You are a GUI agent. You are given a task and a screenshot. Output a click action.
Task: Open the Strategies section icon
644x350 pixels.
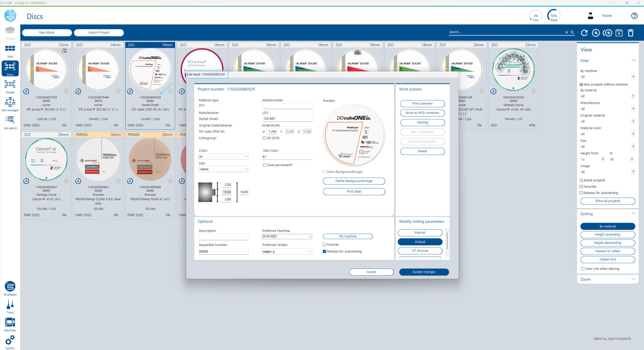pos(10,288)
